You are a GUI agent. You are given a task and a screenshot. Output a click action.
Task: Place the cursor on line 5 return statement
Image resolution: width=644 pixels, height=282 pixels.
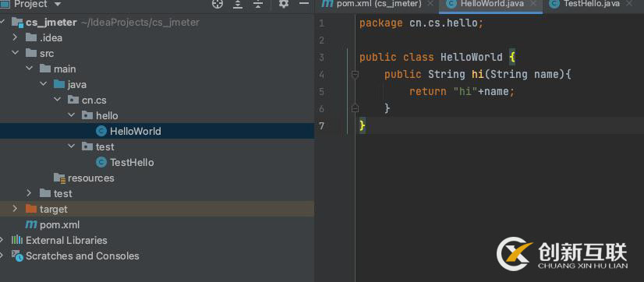point(462,91)
